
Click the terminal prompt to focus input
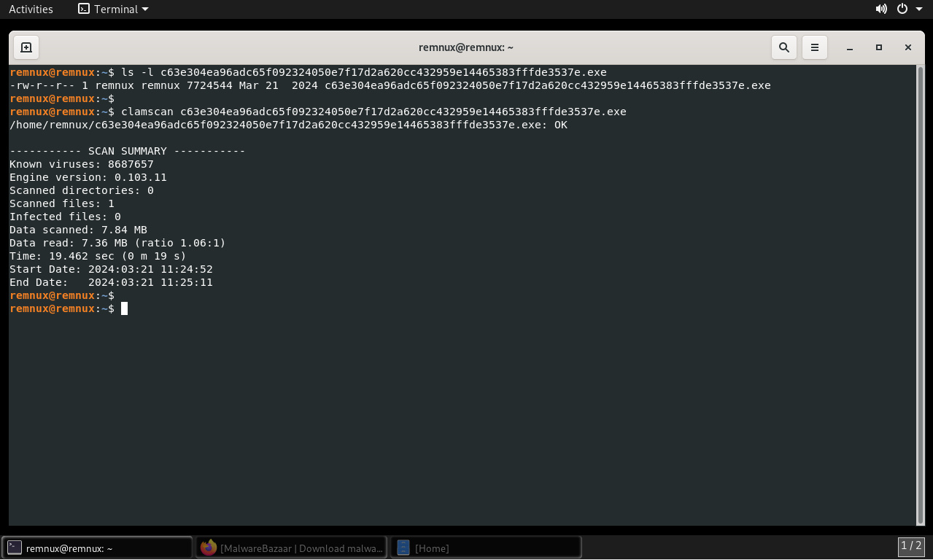pos(124,308)
